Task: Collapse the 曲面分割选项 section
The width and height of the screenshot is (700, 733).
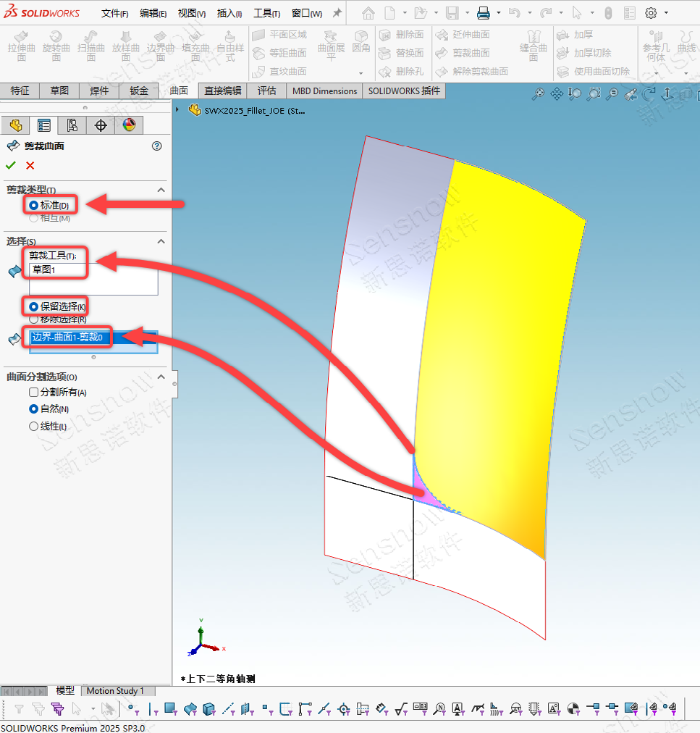Action: 161,377
